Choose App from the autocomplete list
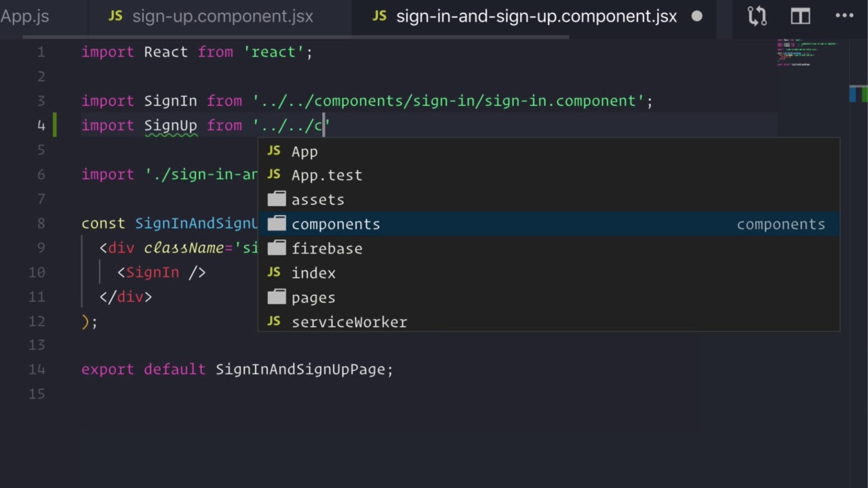The width and height of the screenshot is (868, 488). [x=549, y=151]
